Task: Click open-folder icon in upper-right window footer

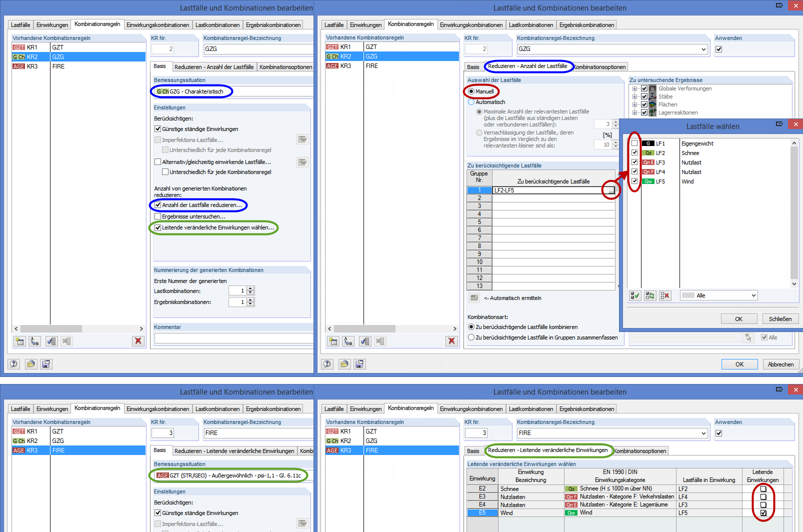Action: coord(344,364)
